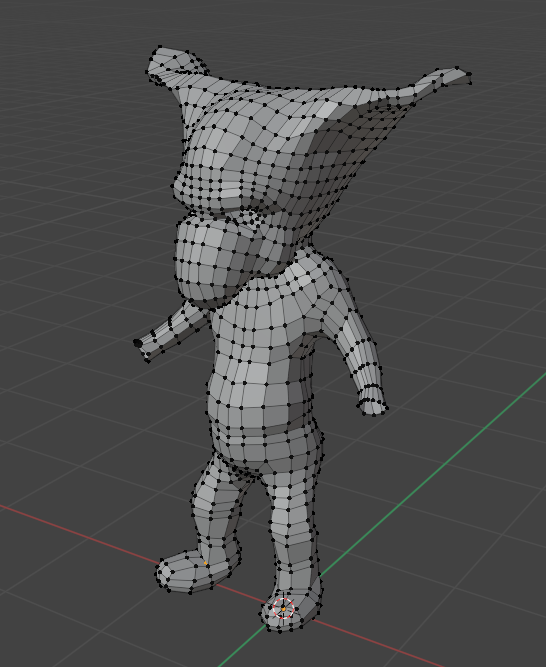Select the orange highlighted vertex on the shoe
The width and height of the screenshot is (546, 667).
coord(206,563)
